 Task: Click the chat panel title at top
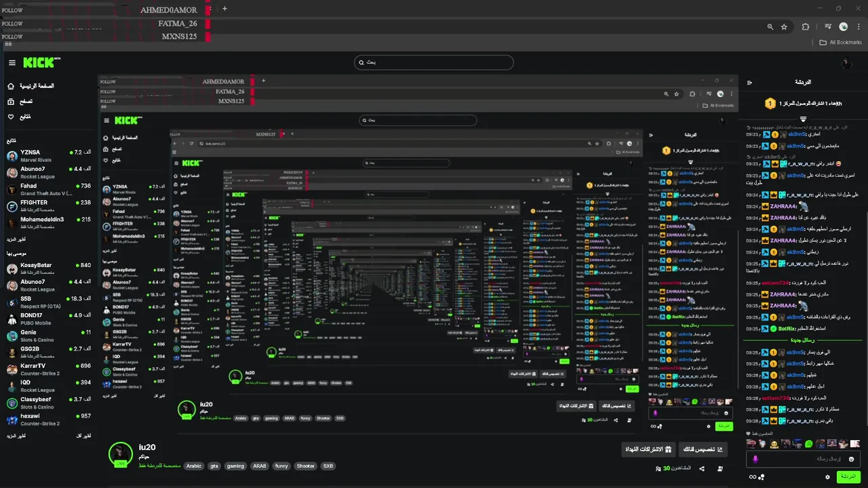(803, 82)
